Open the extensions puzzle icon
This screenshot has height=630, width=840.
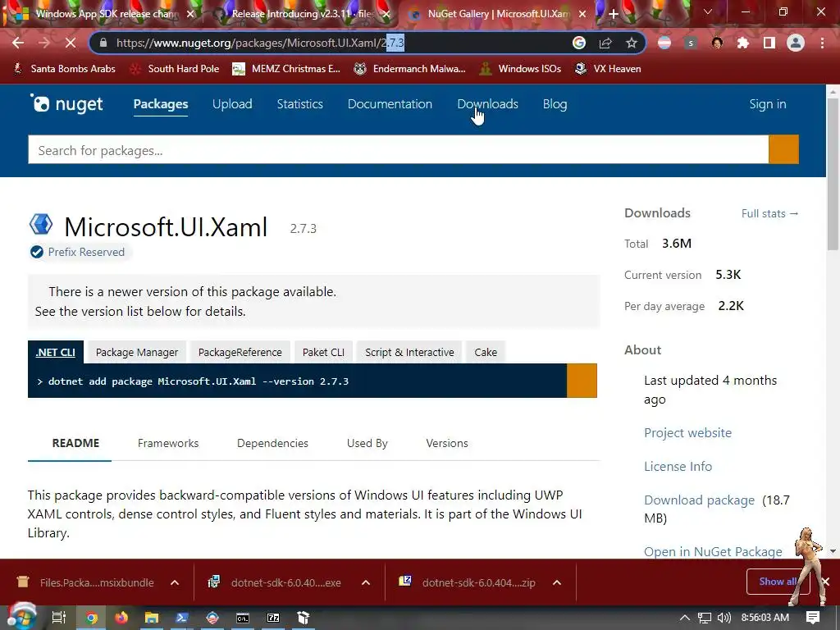(743, 43)
